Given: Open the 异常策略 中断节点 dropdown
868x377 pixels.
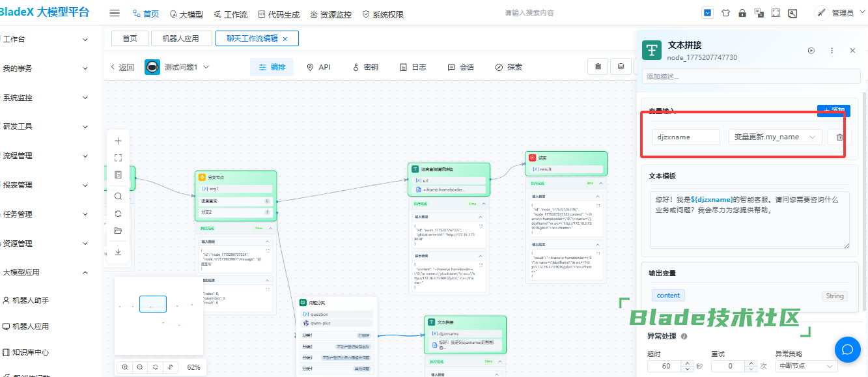Looking at the screenshot, I should 805,366.
